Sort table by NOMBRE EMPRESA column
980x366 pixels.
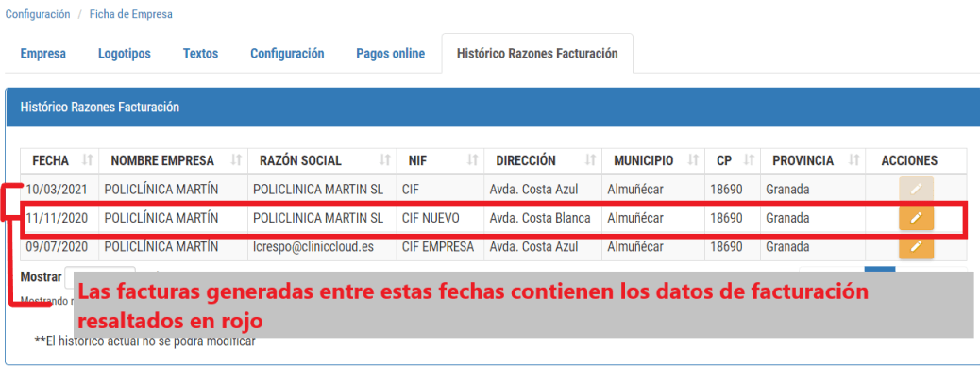[x=173, y=160]
